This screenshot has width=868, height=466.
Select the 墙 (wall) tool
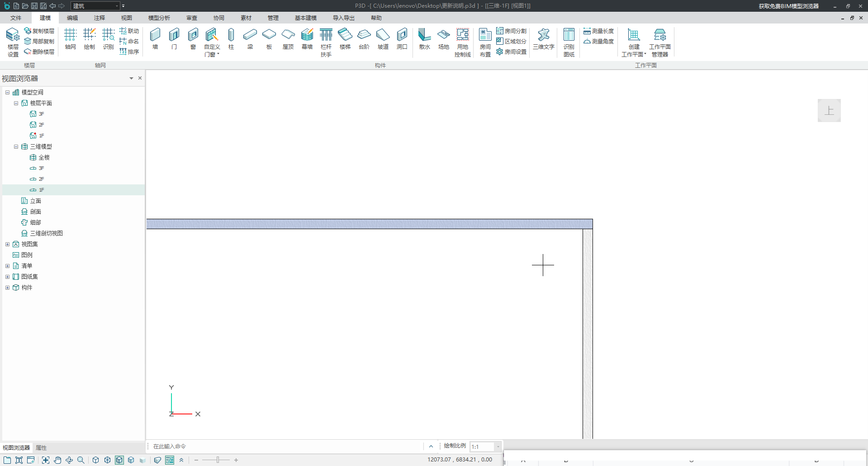pyautogui.click(x=155, y=39)
